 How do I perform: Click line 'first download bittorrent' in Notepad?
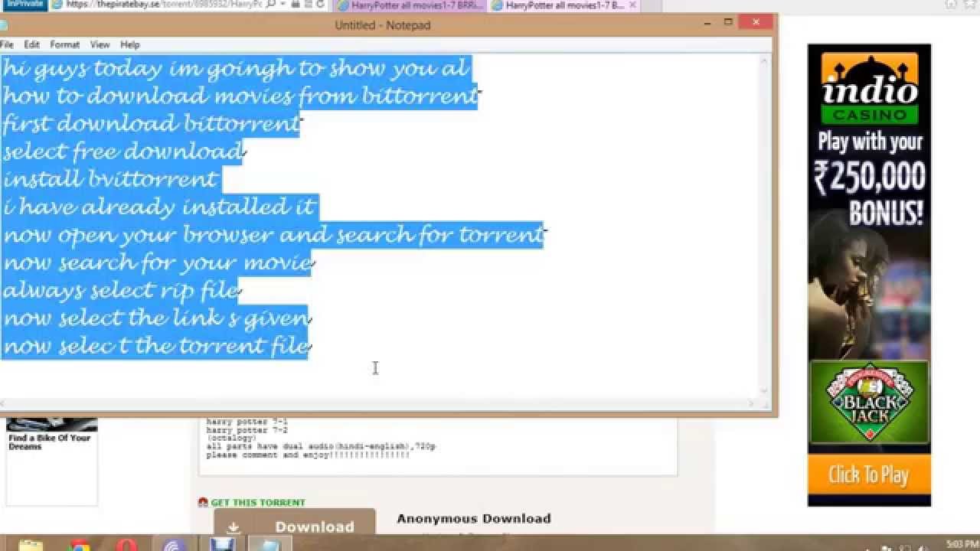(x=152, y=123)
